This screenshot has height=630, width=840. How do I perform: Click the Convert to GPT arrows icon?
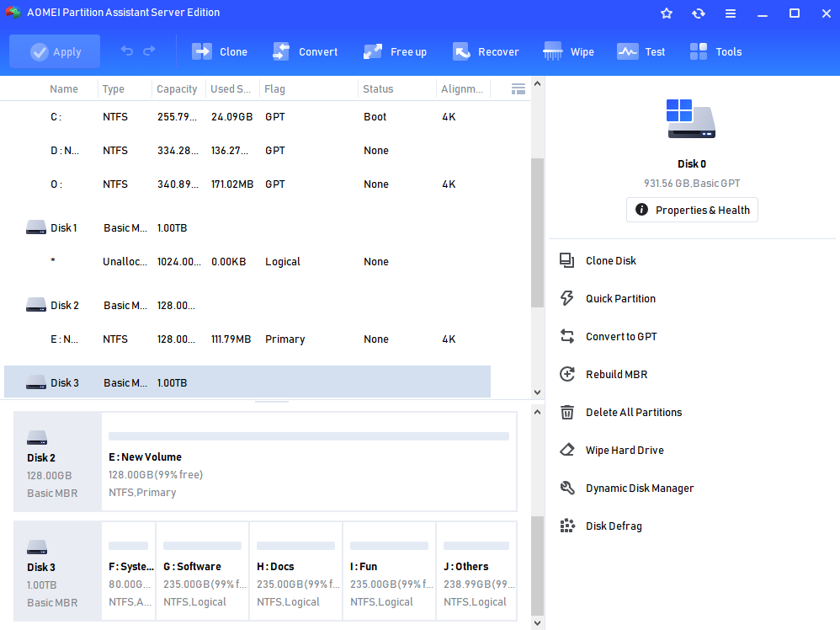point(566,336)
